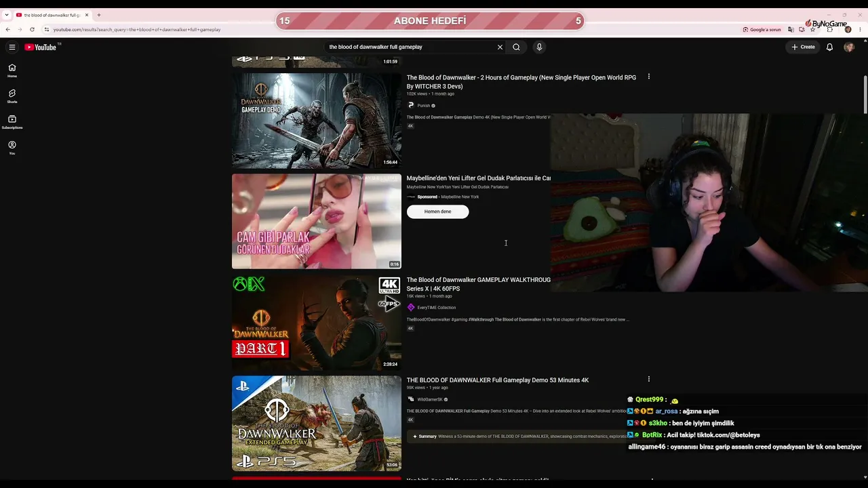Screen dimensions: 868x488
Task: Click the Maybelline New York advertiser name
Action: (x=460, y=197)
